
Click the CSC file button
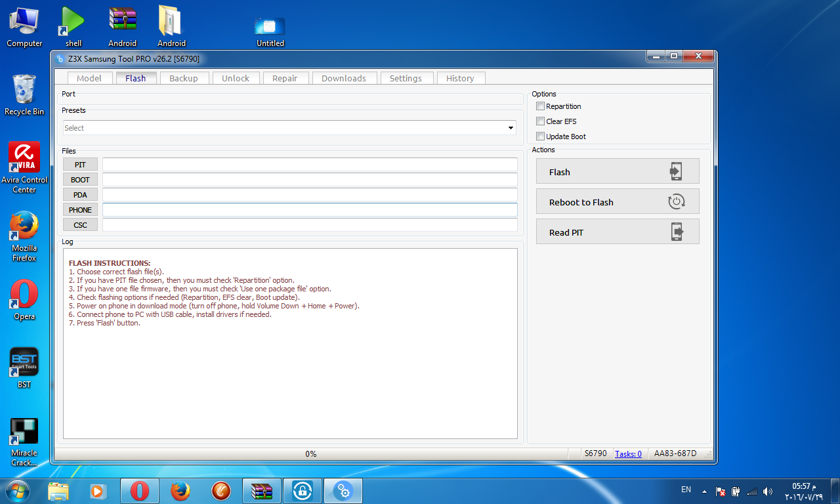80,225
